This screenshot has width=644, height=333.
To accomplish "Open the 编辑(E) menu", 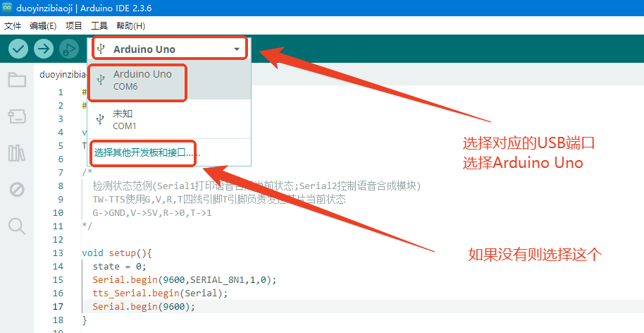I will (x=43, y=26).
